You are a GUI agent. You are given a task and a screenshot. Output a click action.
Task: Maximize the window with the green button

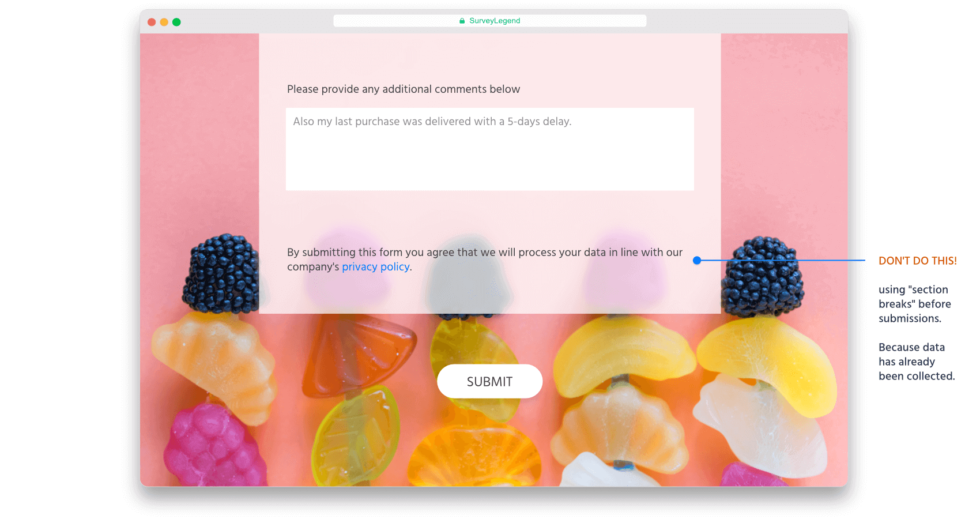click(x=176, y=22)
